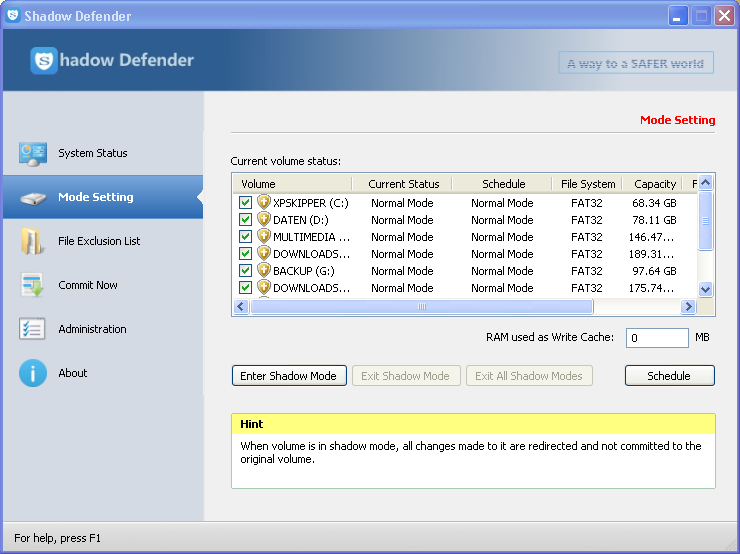
Task: Click the shield icon for BACKUP (G:)
Action: tap(264, 270)
